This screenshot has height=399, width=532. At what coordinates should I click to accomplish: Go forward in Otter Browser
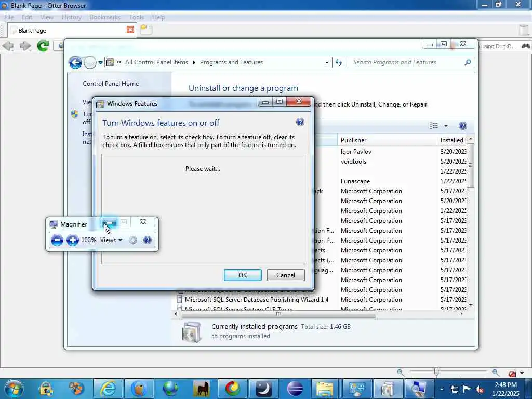(x=25, y=46)
